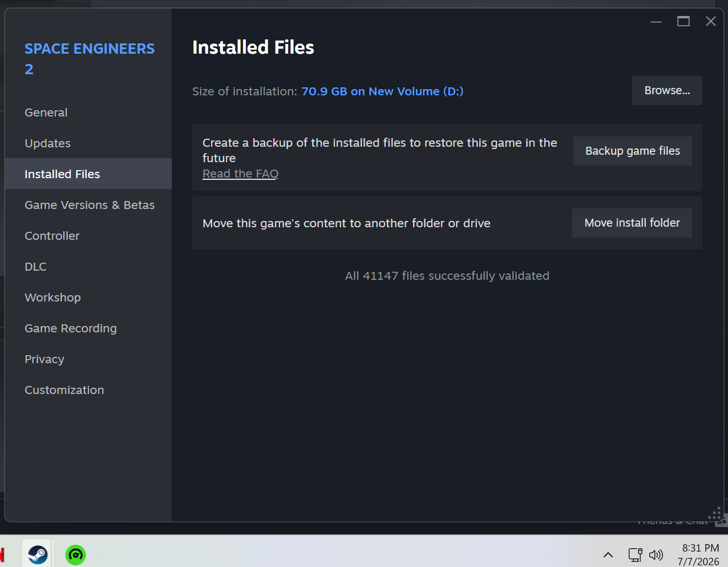This screenshot has height=567, width=728.
Task: Open Game Versions & Betas
Action: 88,205
